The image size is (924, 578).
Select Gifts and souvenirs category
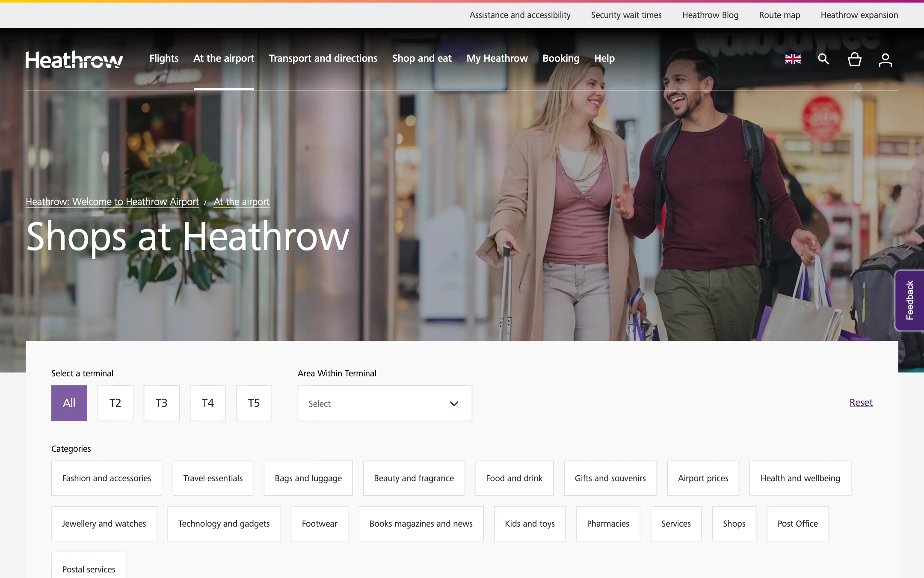point(610,478)
